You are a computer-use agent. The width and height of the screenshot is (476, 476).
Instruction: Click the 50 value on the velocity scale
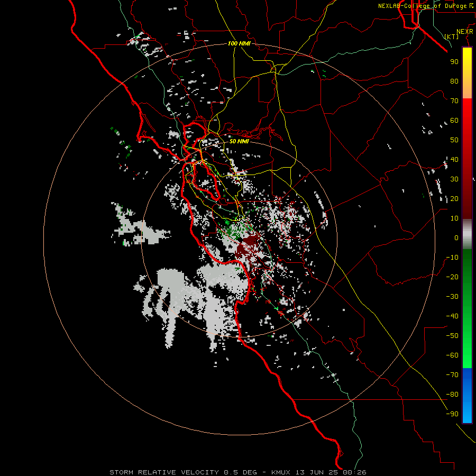pyautogui.click(x=454, y=140)
